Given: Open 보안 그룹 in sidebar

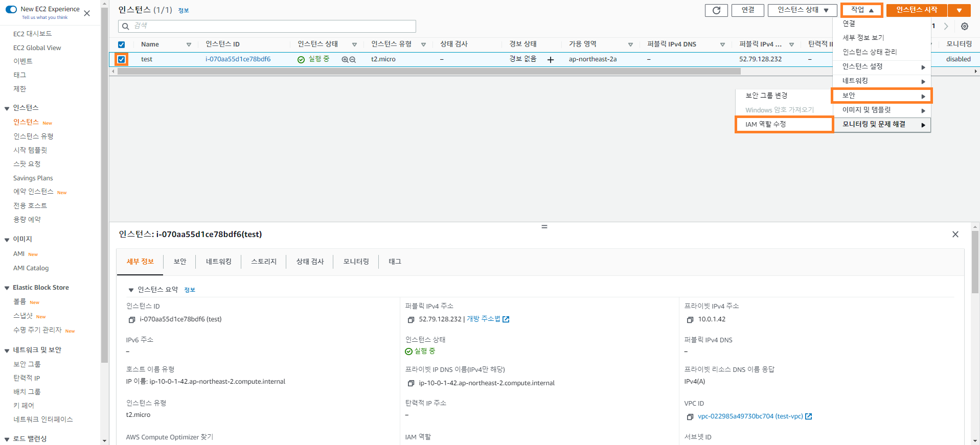Looking at the screenshot, I should 27,364.
